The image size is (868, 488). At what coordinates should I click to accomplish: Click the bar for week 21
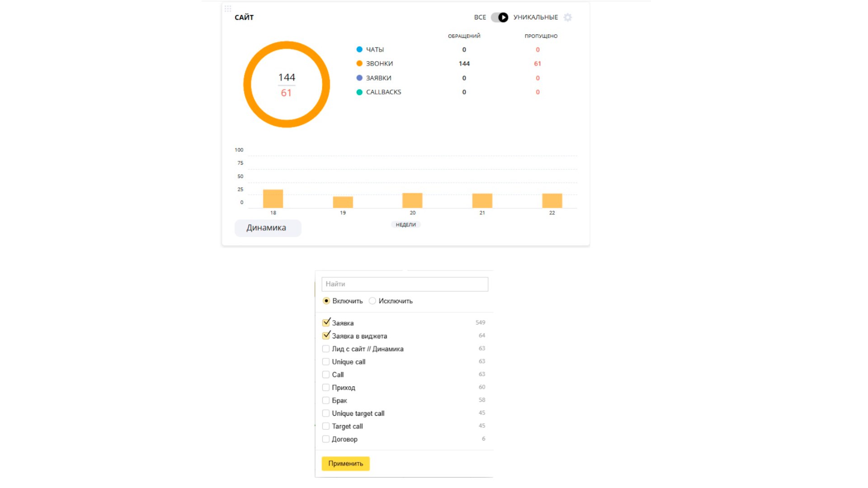(482, 201)
